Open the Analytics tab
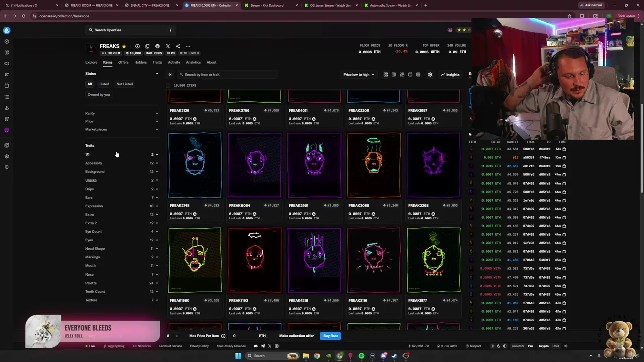 tap(193, 62)
